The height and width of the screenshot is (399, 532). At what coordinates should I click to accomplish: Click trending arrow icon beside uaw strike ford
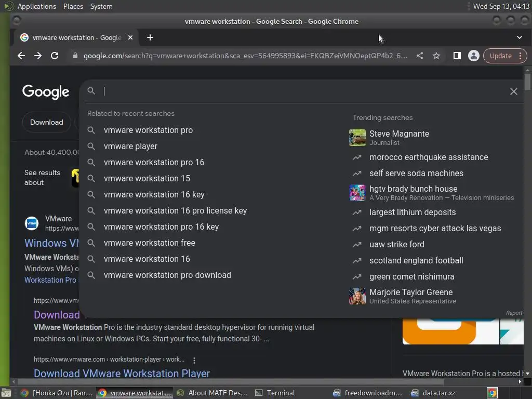click(357, 245)
